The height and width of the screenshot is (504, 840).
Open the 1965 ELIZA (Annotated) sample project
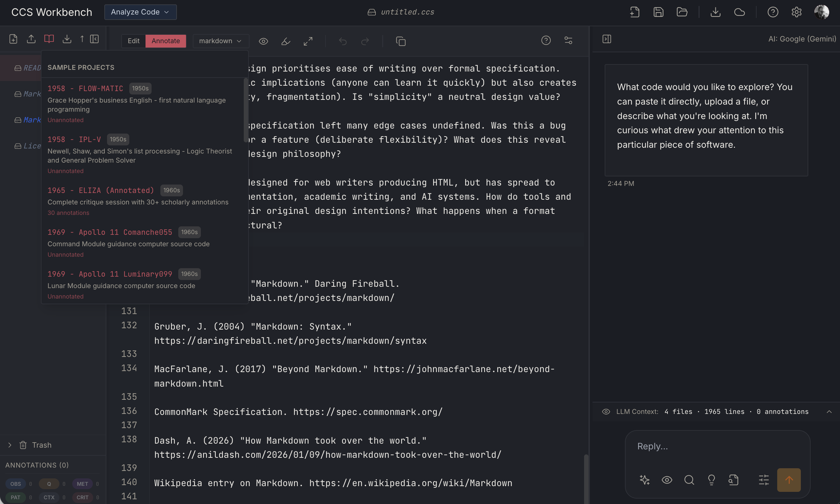[x=101, y=190]
